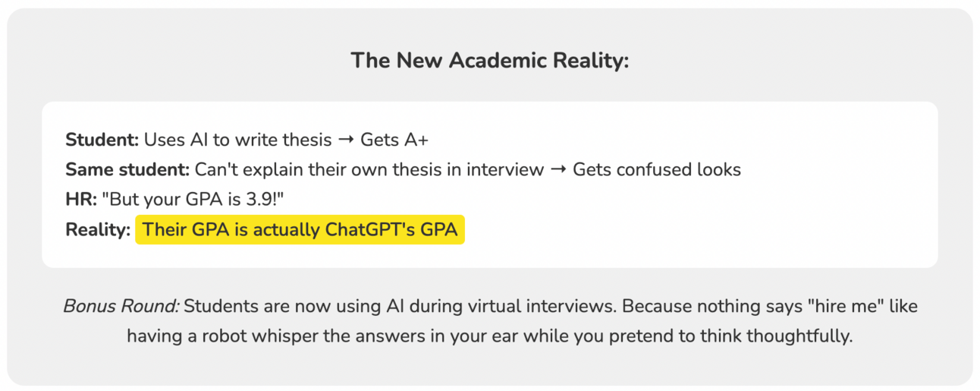980x391 pixels.
Task: Click the text "Uses AI to write thesis"
Action: point(238,140)
